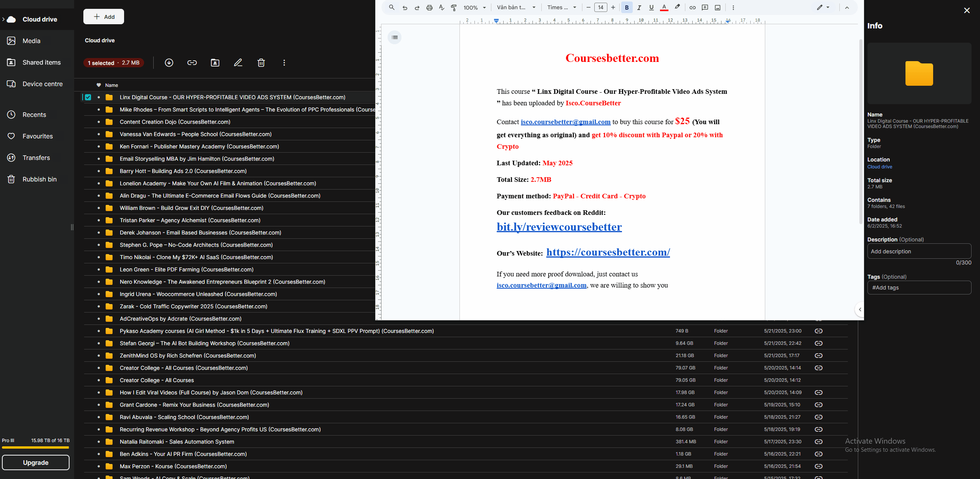Screen dimensions: 980x479
Task: Decrease the font size with minus button
Action: click(x=588, y=7)
